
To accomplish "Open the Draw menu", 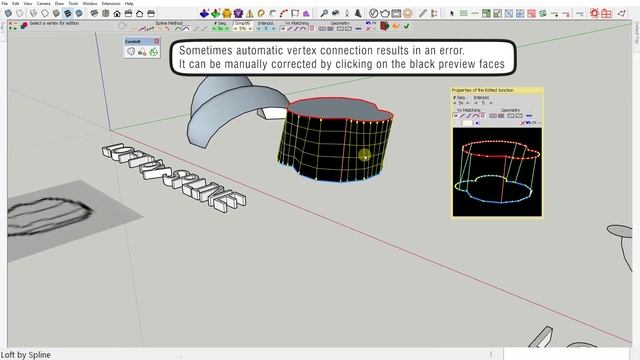I will click(59, 3).
